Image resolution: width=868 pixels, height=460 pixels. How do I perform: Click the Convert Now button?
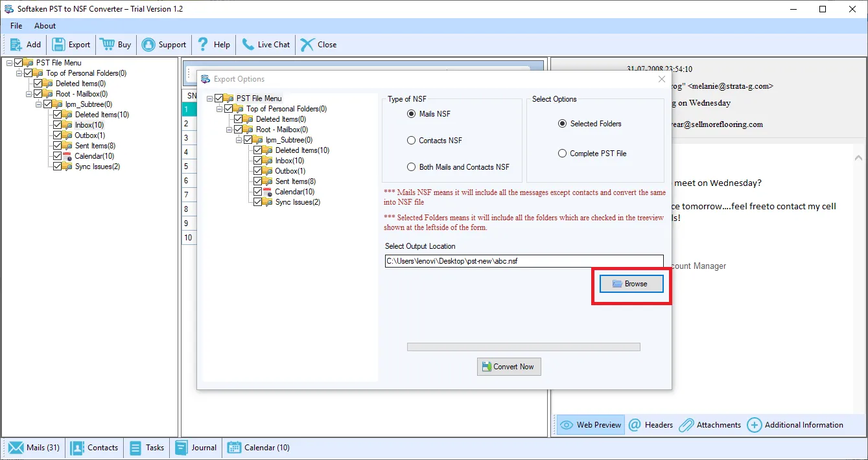tap(509, 367)
